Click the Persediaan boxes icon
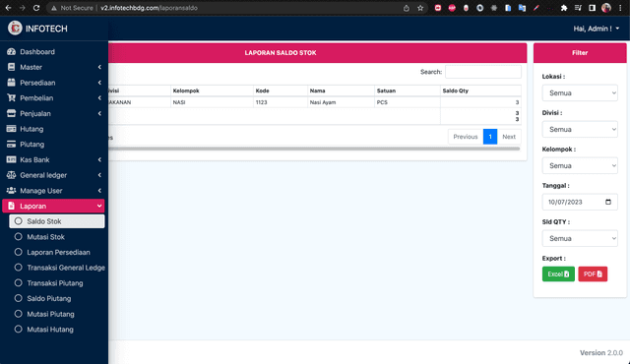This screenshot has width=630, height=364. [x=11, y=83]
